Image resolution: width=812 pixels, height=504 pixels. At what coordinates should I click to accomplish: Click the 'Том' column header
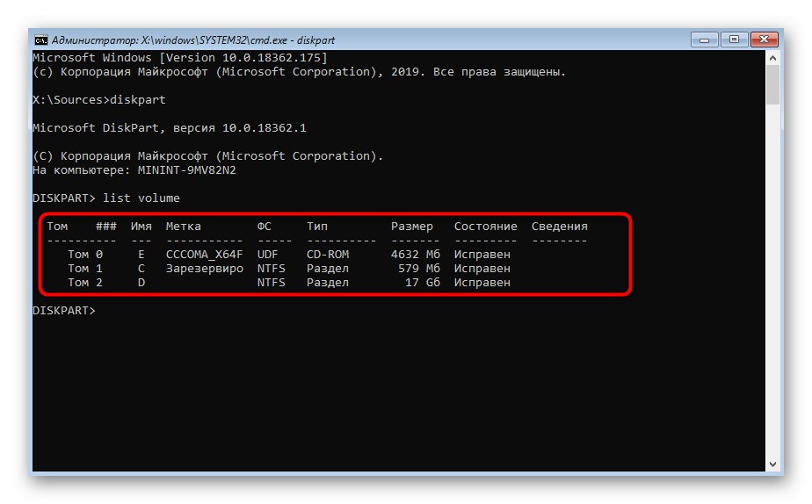pos(57,227)
